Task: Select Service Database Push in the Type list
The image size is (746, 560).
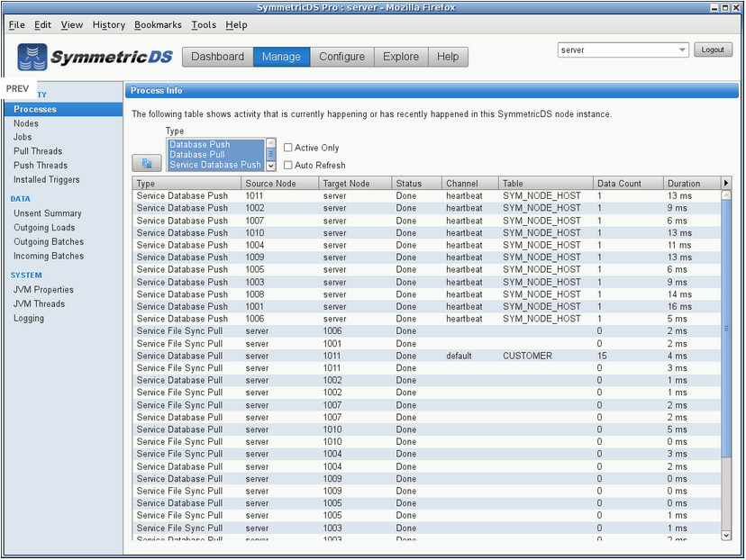Action: pos(216,165)
